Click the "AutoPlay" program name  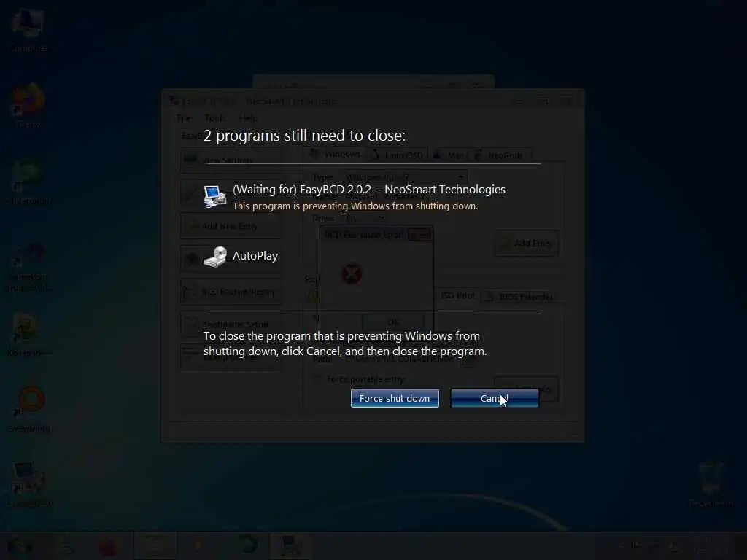[x=255, y=256]
